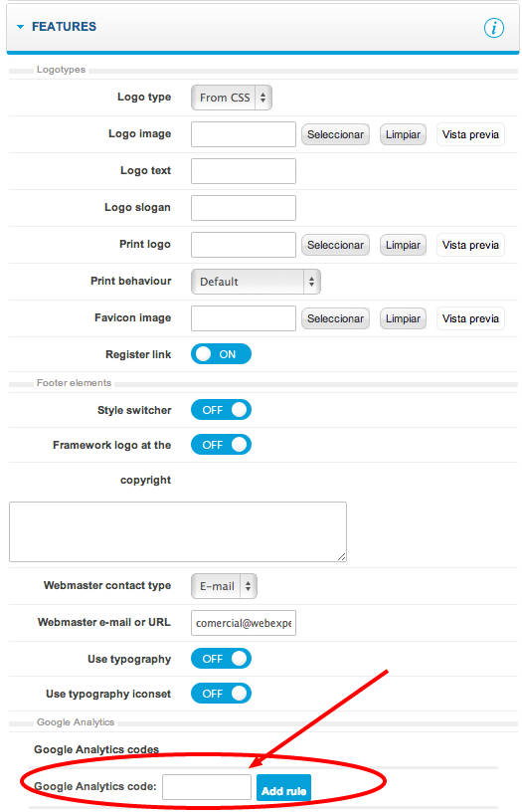Collapse the FEATURES section arrow

[20, 27]
